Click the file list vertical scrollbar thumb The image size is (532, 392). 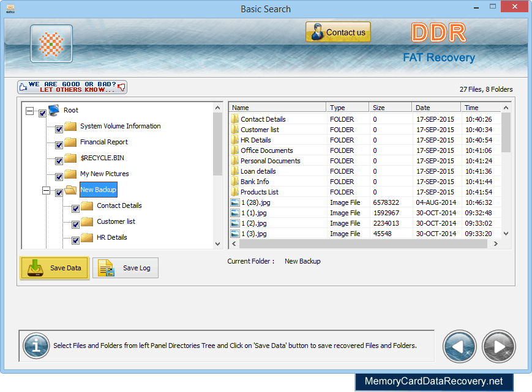[x=506, y=133]
